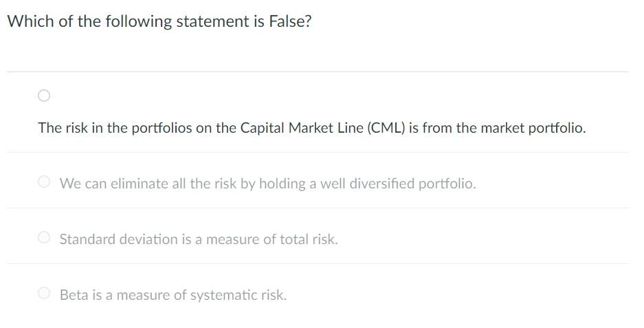
Task: Choose the 'We can eliminate all the risk' radio button
Action: point(44,182)
